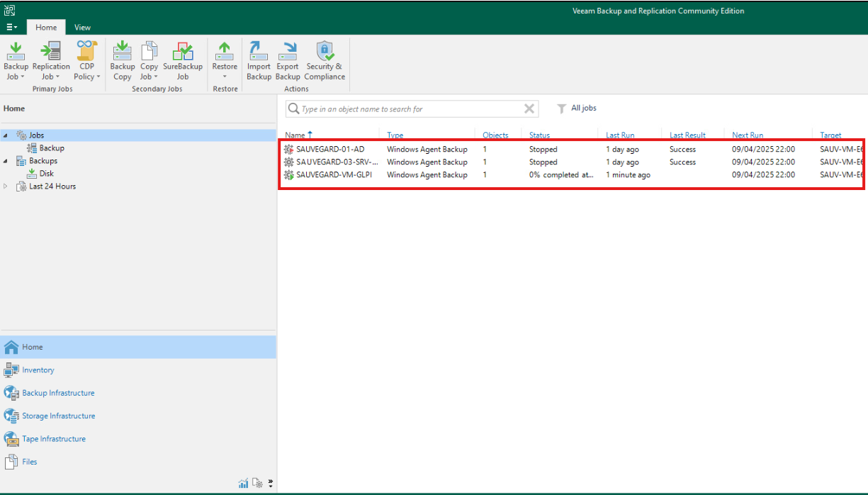Sort jobs by the Target column header
The width and height of the screenshot is (868, 495).
831,135
